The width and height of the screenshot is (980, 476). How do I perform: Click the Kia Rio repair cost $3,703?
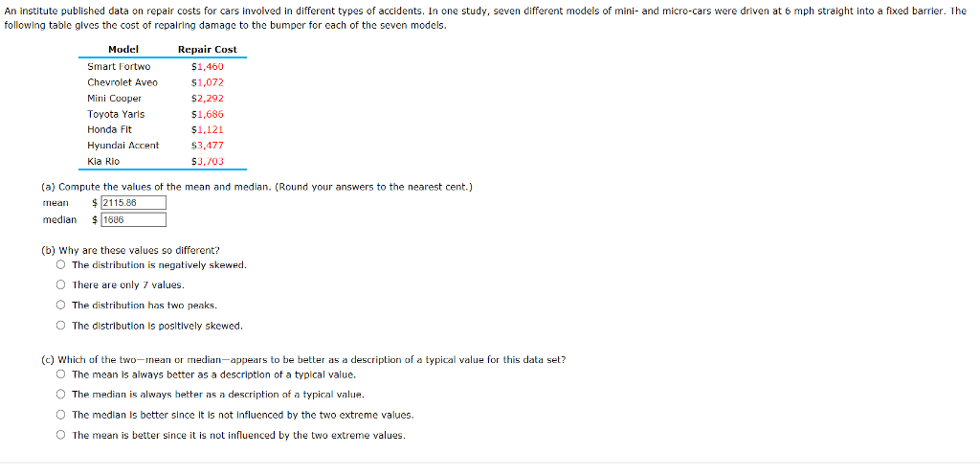pos(208,161)
